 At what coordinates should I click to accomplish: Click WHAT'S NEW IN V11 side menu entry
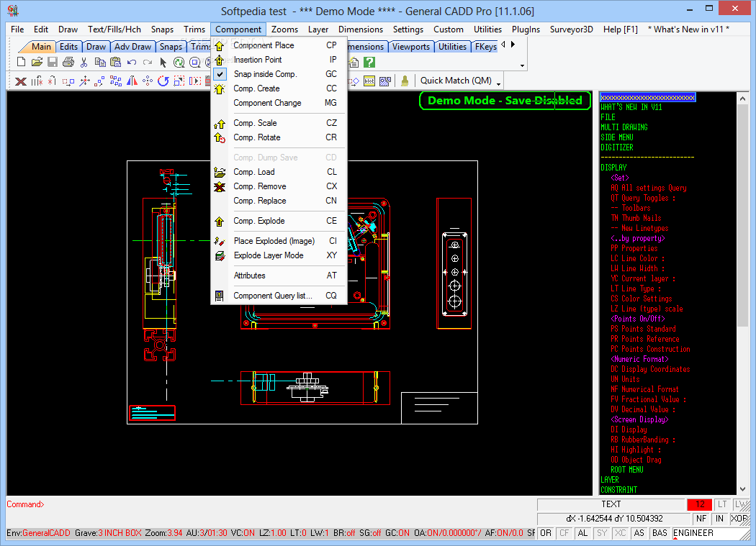(x=631, y=107)
